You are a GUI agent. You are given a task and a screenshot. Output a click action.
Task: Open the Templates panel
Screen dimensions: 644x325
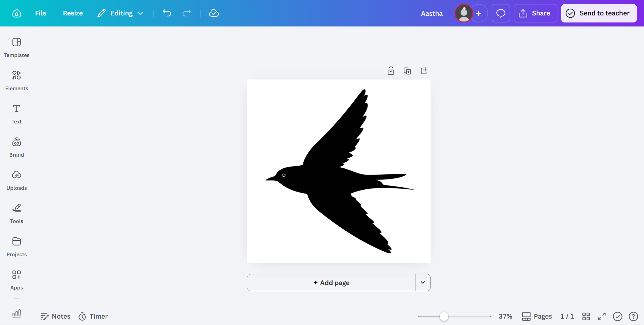pos(16,48)
